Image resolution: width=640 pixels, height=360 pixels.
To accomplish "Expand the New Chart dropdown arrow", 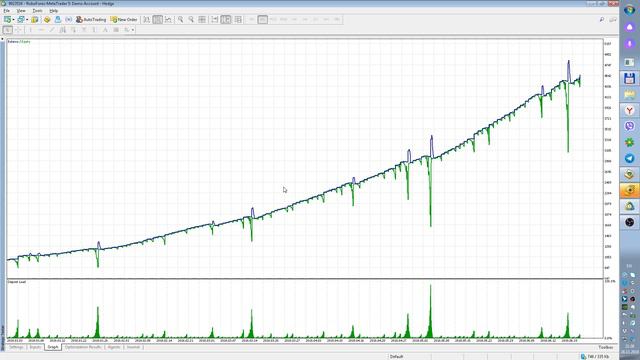I will click(13, 20).
